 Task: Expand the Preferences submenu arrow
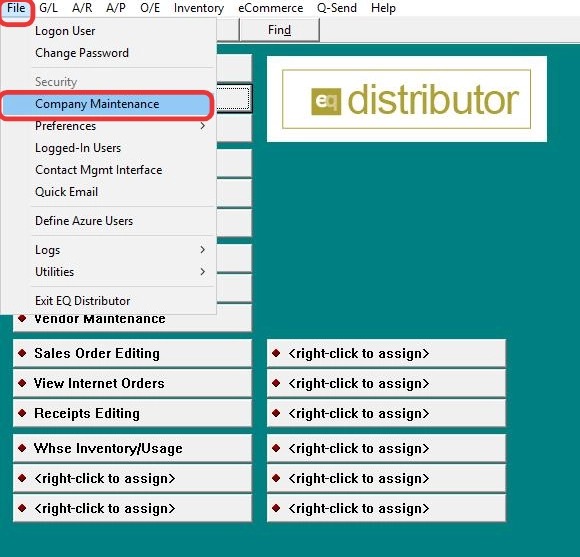coord(202,126)
